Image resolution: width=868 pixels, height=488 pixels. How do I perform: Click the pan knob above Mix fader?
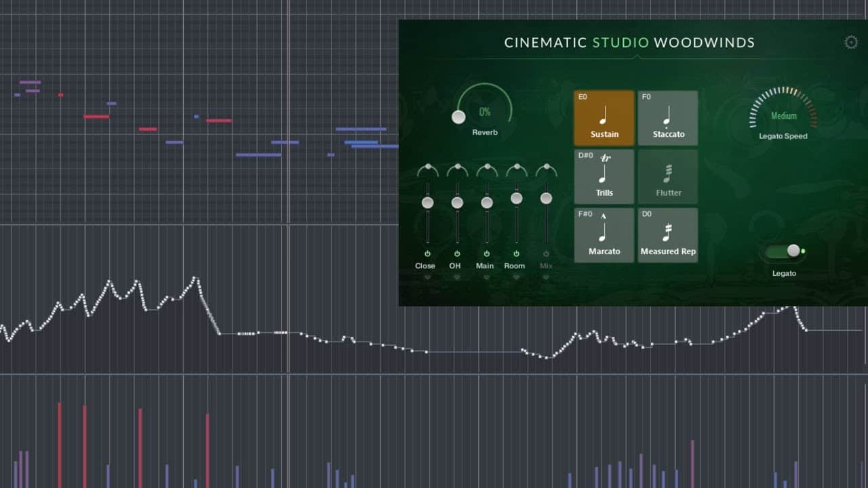546,169
